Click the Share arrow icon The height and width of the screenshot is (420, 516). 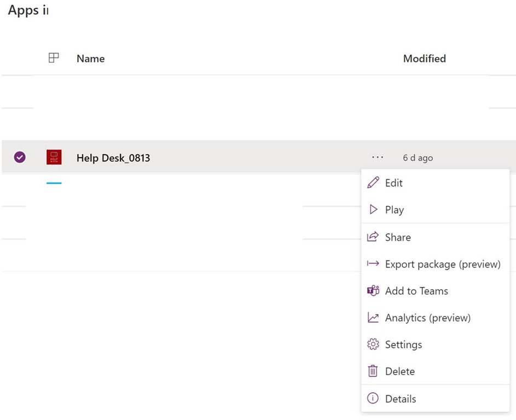[373, 237]
